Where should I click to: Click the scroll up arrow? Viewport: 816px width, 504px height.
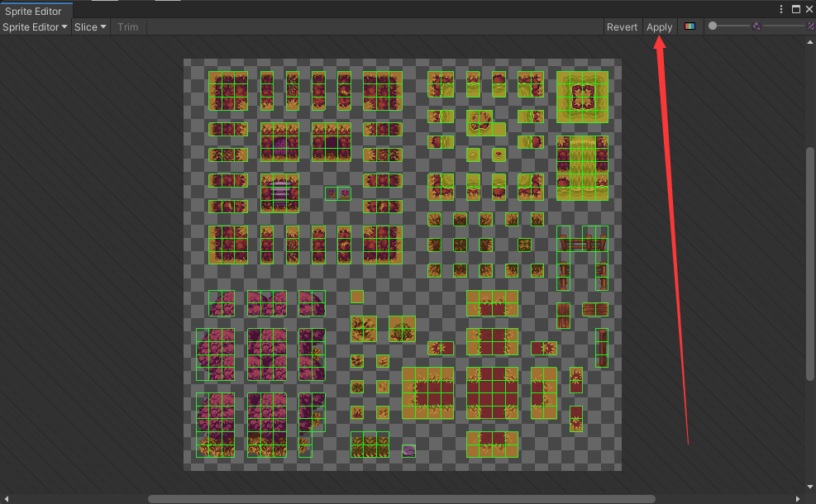point(809,42)
